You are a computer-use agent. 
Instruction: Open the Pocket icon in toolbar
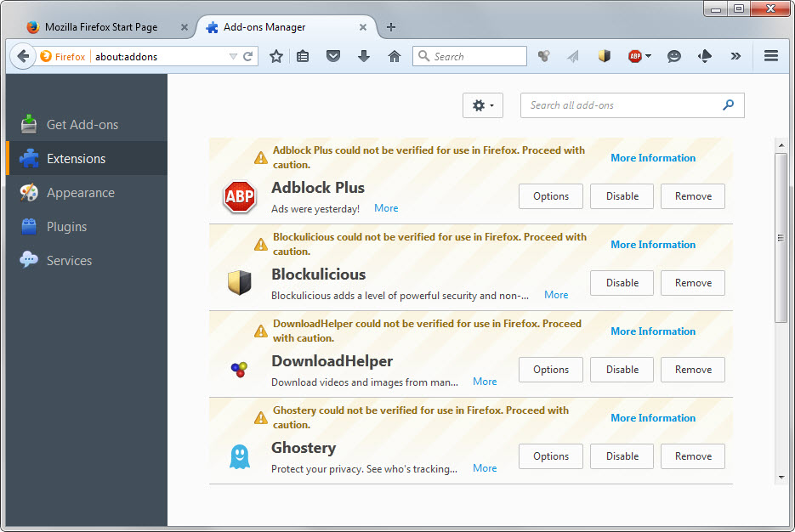[333, 56]
